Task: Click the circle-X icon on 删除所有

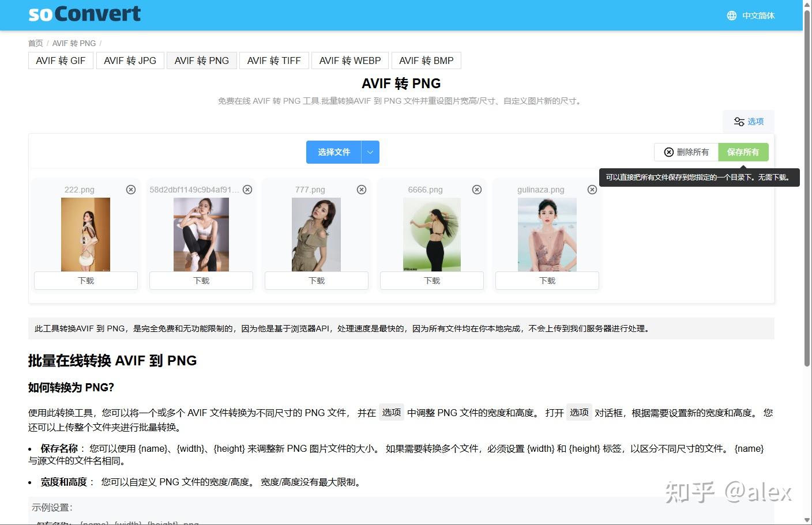Action: (669, 152)
